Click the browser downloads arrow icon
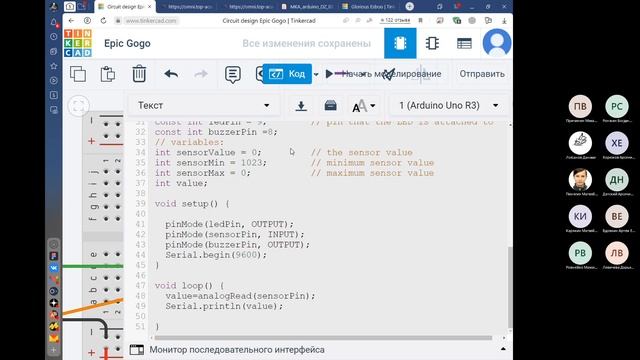This screenshot has width=640, height=360. coord(504,20)
